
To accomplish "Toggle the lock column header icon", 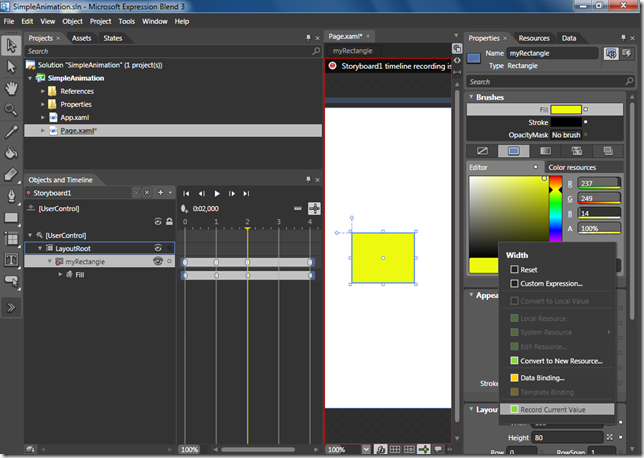I will [169, 222].
